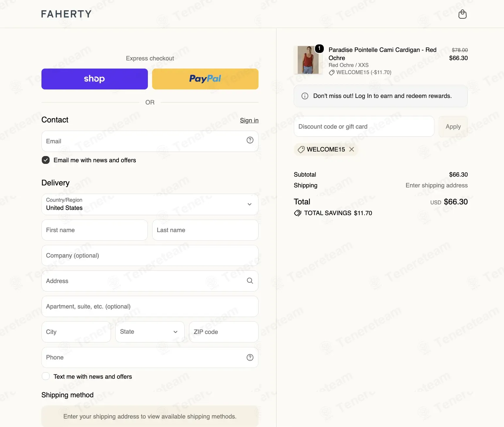Uncheck Email me with news and offers

tap(46, 160)
